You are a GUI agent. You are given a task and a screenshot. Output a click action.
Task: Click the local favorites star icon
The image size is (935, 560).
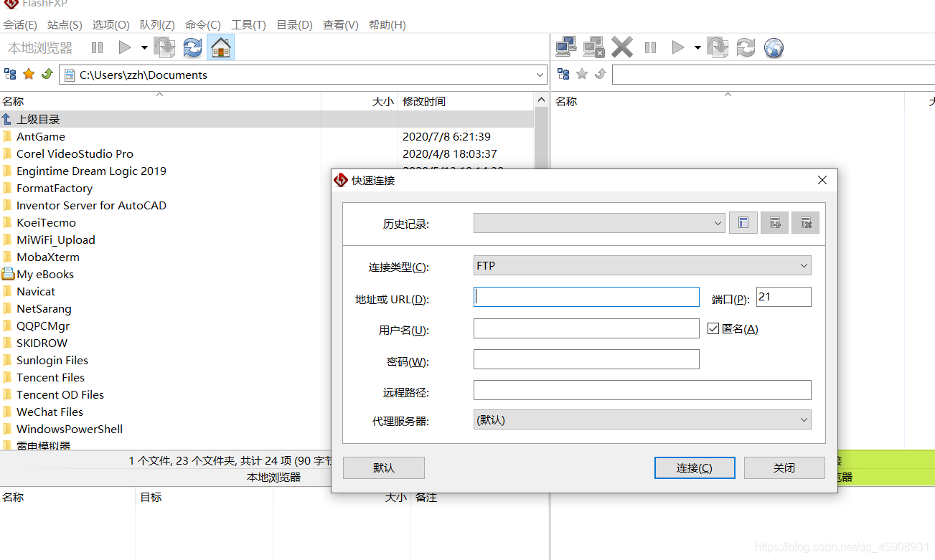pyautogui.click(x=29, y=74)
